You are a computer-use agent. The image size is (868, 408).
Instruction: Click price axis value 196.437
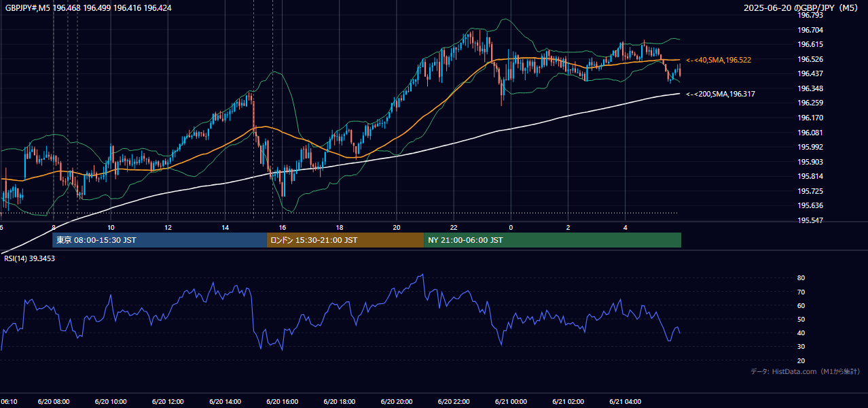point(810,73)
